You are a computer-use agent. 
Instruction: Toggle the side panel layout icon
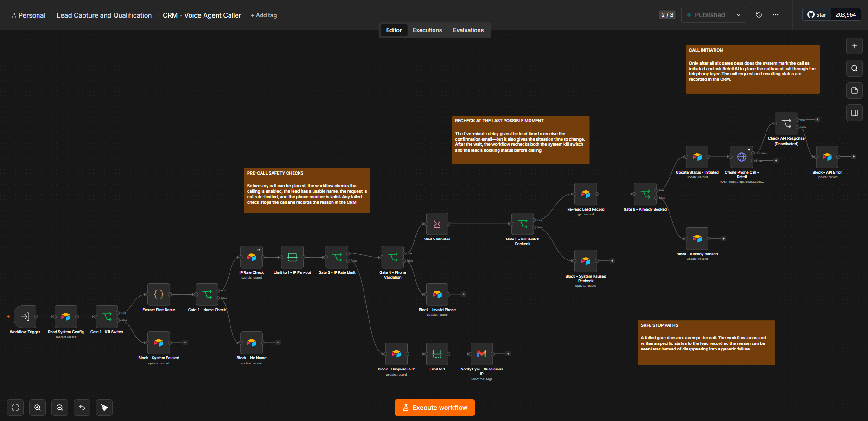coord(855,113)
